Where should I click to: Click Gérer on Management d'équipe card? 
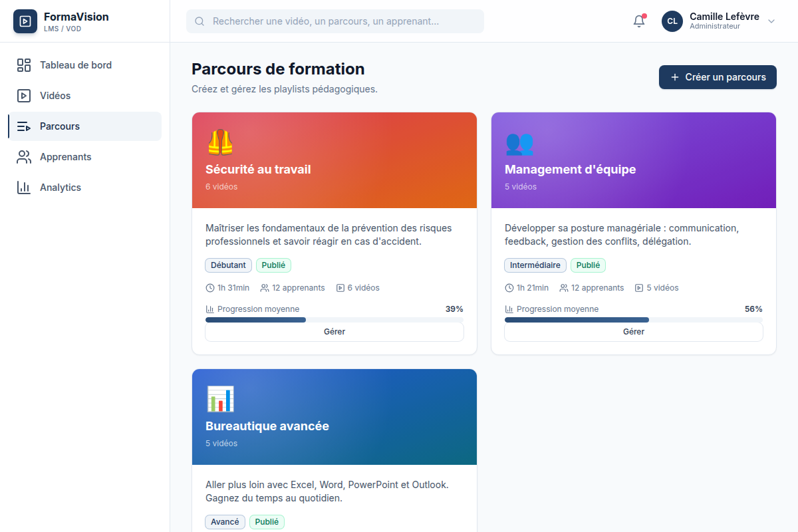(x=634, y=332)
